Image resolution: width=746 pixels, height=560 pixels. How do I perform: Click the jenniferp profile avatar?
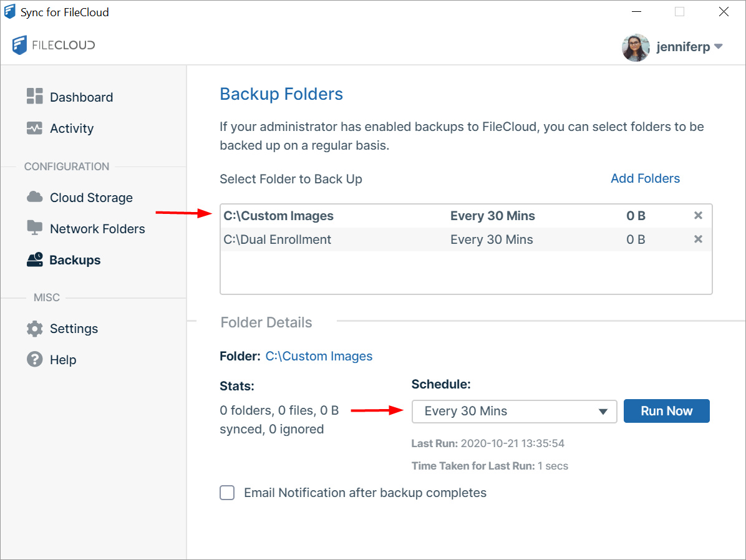(x=636, y=47)
